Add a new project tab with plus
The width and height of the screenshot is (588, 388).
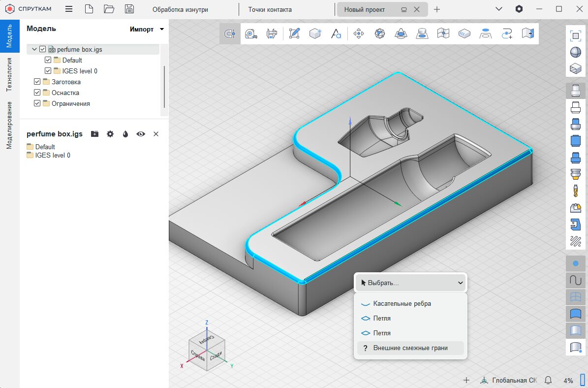(437, 9)
